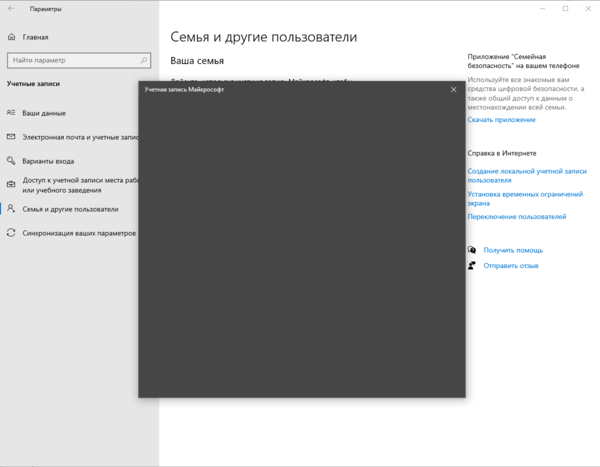This screenshot has width=600, height=467.
Task: Open the work or school account access briefcase icon
Action: point(11,185)
